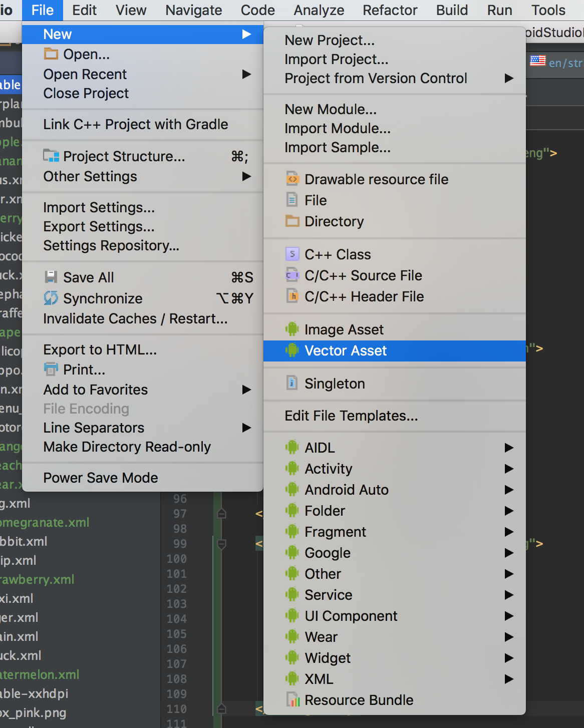Viewport: 584px width, 728px height.
Task: Open the Image Asset wizard
Action: 344,329
